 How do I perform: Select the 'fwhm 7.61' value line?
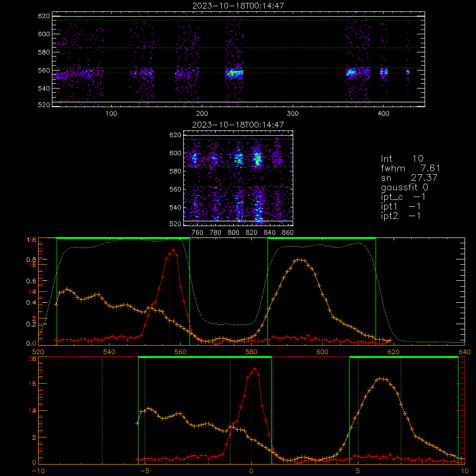(410, 168)
